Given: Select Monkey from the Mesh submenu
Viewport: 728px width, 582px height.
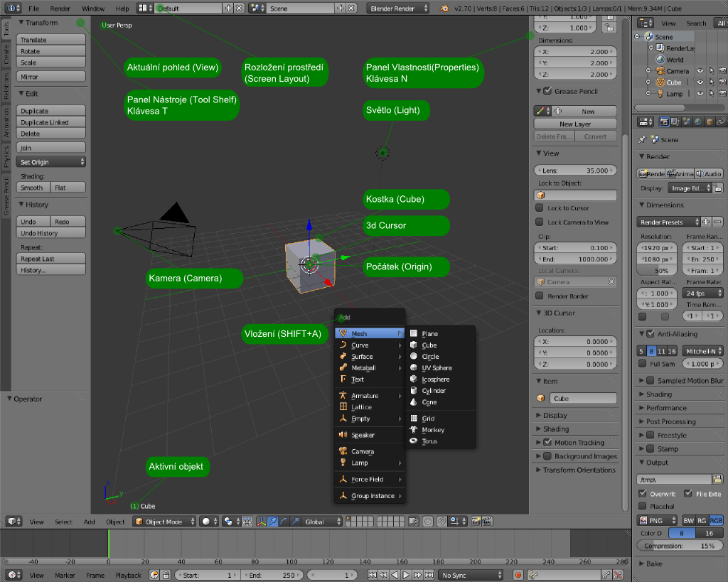Looking at the screenshot, I should (432, 430).
